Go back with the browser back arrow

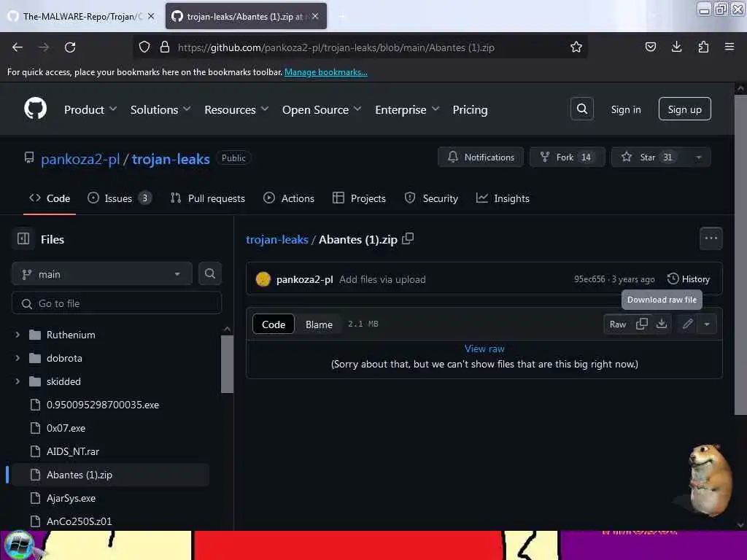click(x=18, y=47)
